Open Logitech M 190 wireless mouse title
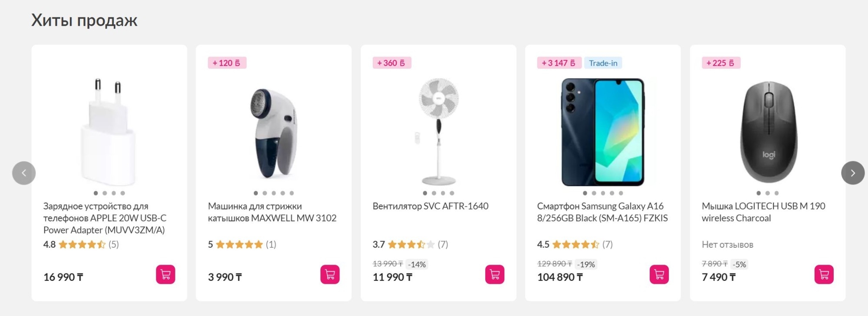The height and width of the screenshot is (316, 868). [x=763, y=212]
